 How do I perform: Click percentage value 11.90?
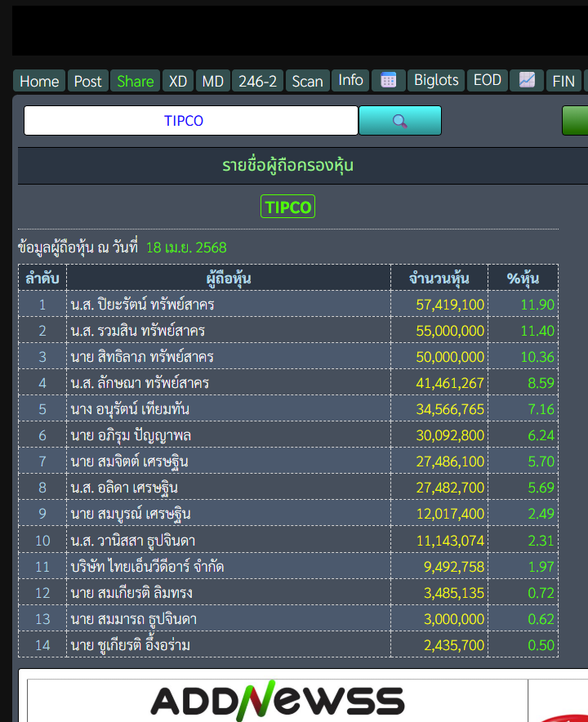point(537,305)
